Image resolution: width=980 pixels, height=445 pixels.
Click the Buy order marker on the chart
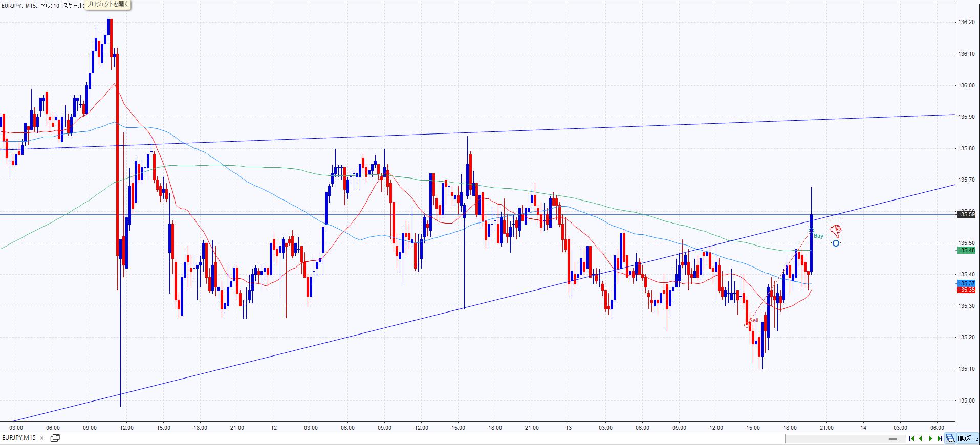pos(812,231)
